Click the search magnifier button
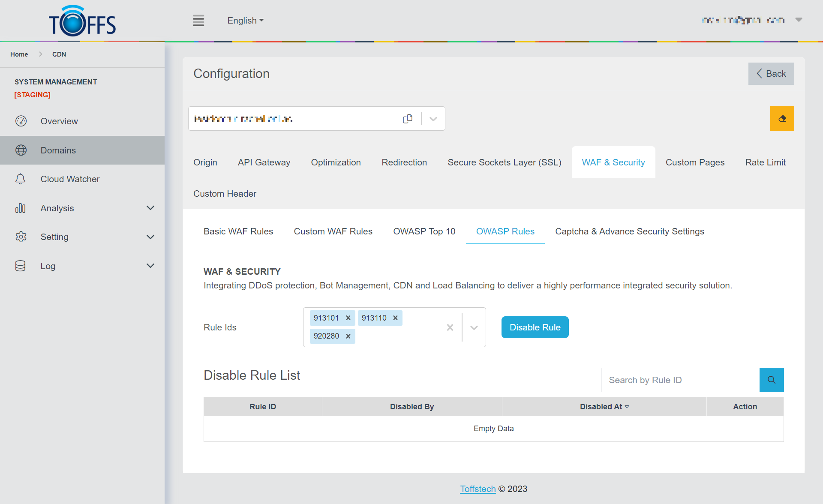Image resolution: width=823 pixels, height=504 pixels. (771, 380)
